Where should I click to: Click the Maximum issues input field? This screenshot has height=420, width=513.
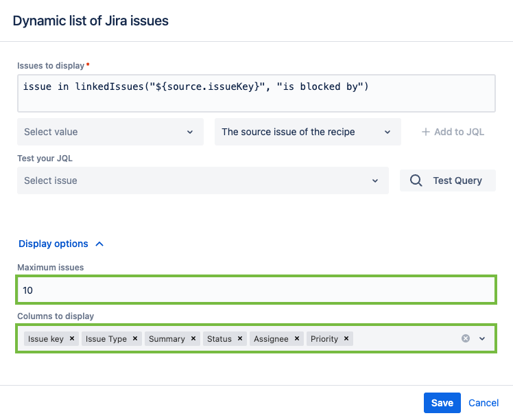pos(255,290)
